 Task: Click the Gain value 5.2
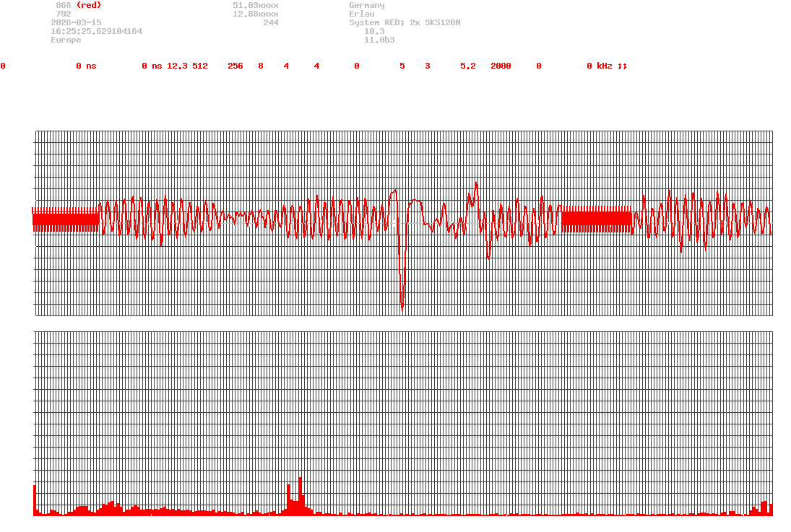click(468, 66)
